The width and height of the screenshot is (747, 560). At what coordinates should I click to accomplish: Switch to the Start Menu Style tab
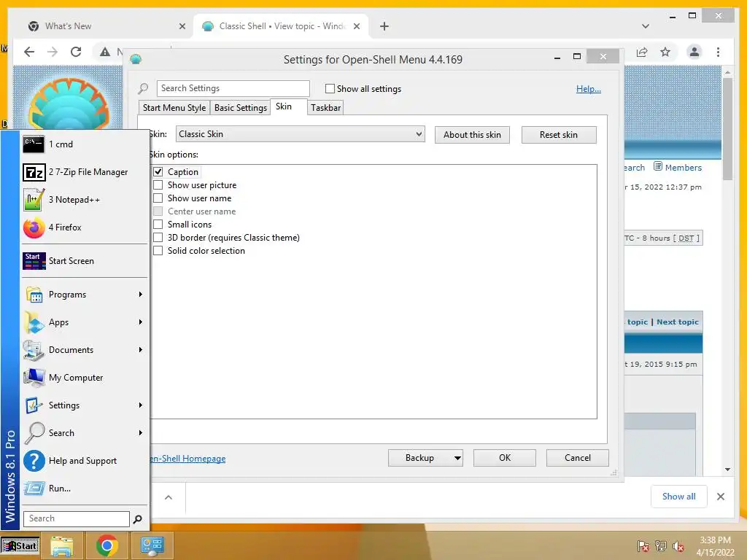[174, 108]
